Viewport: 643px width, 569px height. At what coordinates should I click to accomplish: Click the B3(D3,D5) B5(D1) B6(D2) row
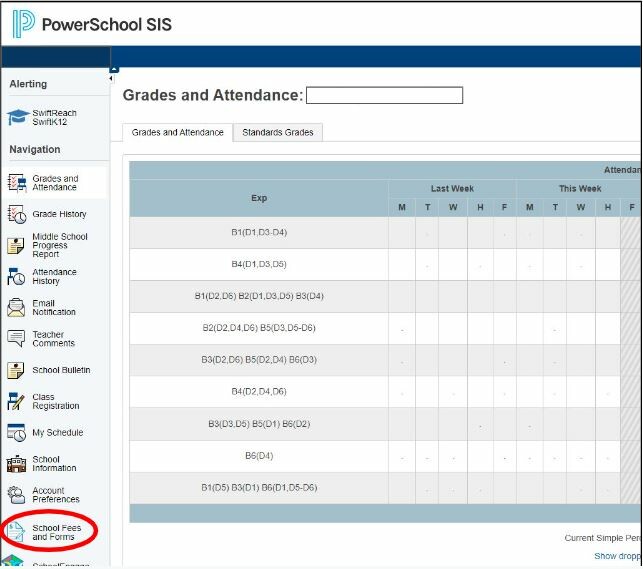click(385, 424)
